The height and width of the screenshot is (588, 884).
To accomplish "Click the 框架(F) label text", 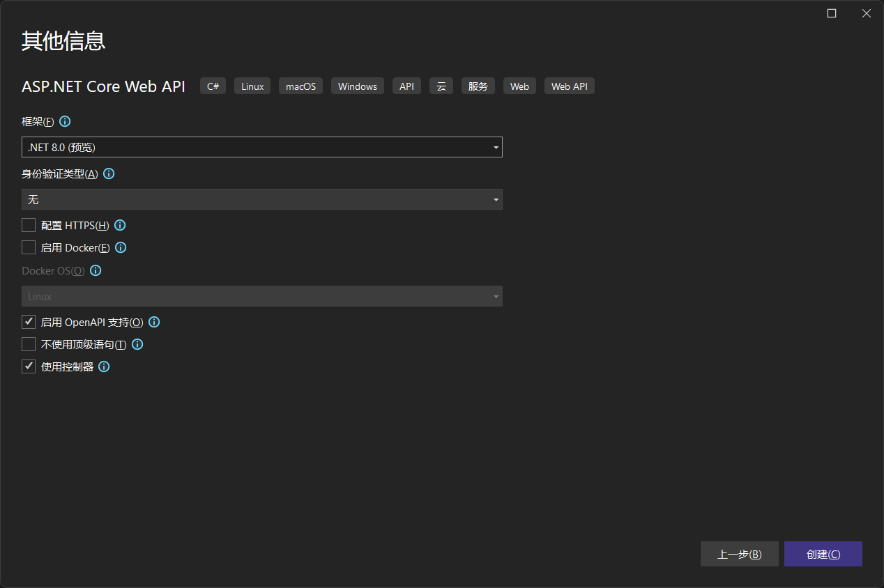I will pyautogui.click(x=38, y=121).
